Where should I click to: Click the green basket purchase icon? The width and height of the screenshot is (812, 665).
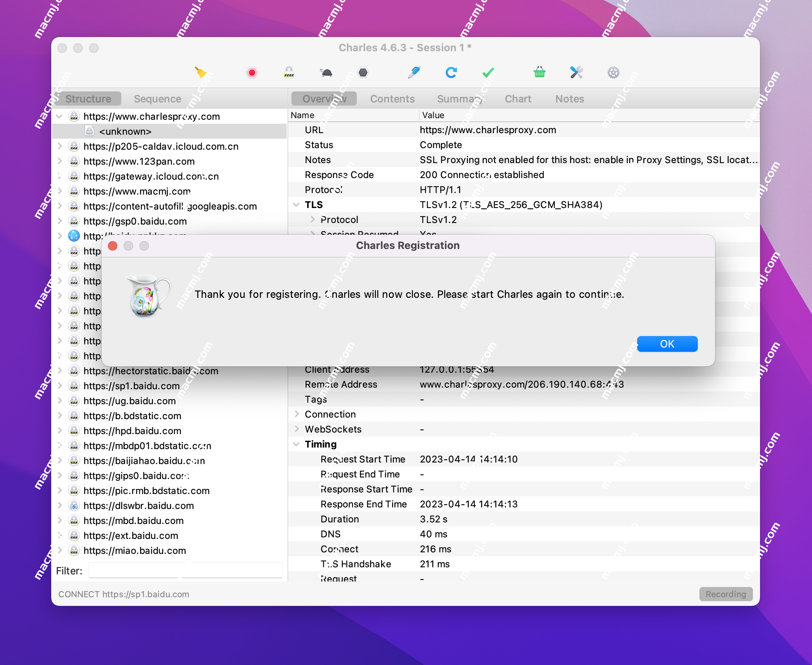click(539, 72)
